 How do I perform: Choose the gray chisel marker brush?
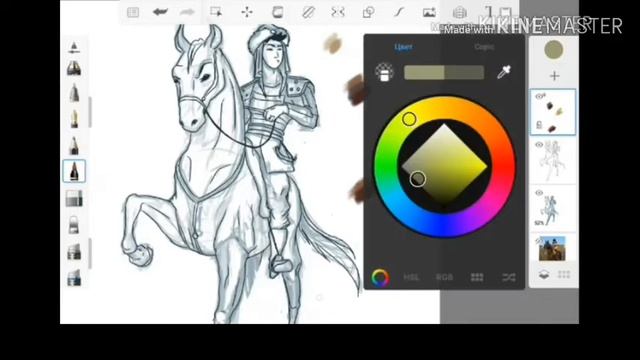click(x=74, y=252)
